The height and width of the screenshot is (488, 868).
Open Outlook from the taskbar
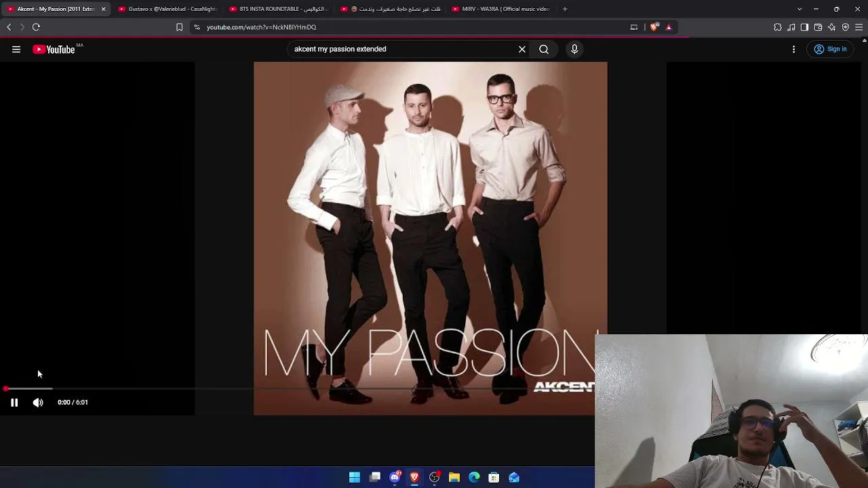(514, 477)
